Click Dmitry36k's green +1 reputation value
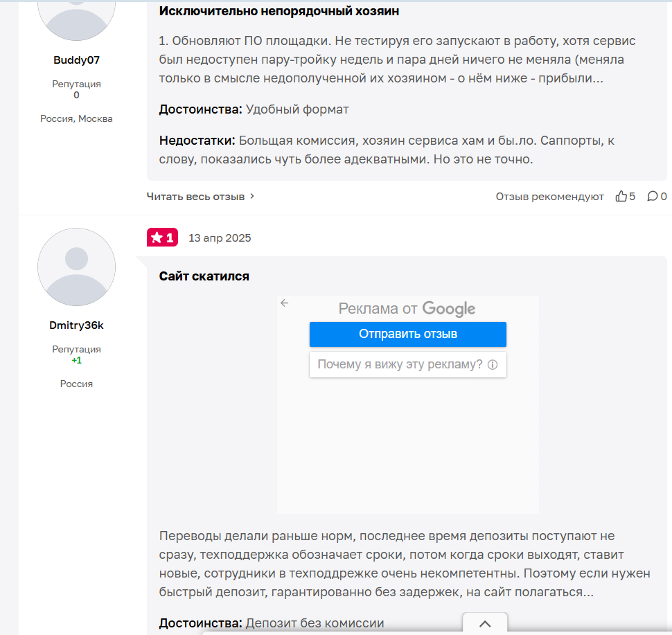This screenshot has width=672, height=635. coord(76,361)
